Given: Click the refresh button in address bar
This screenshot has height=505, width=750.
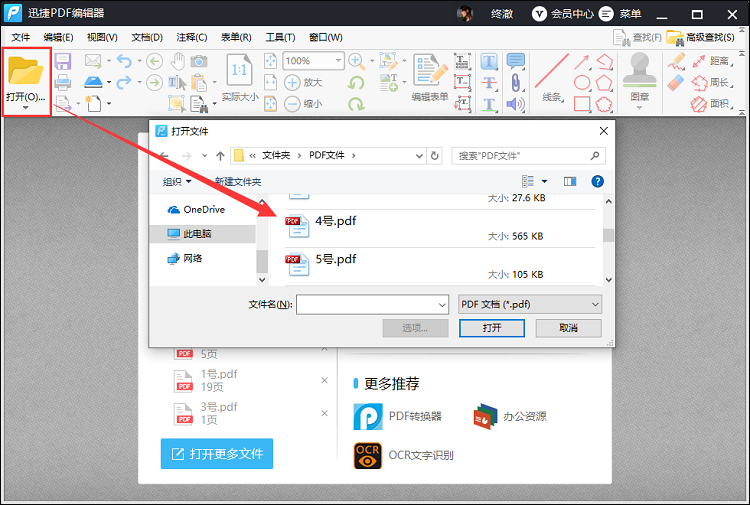Looking at the screenshot, I should 434,156.
